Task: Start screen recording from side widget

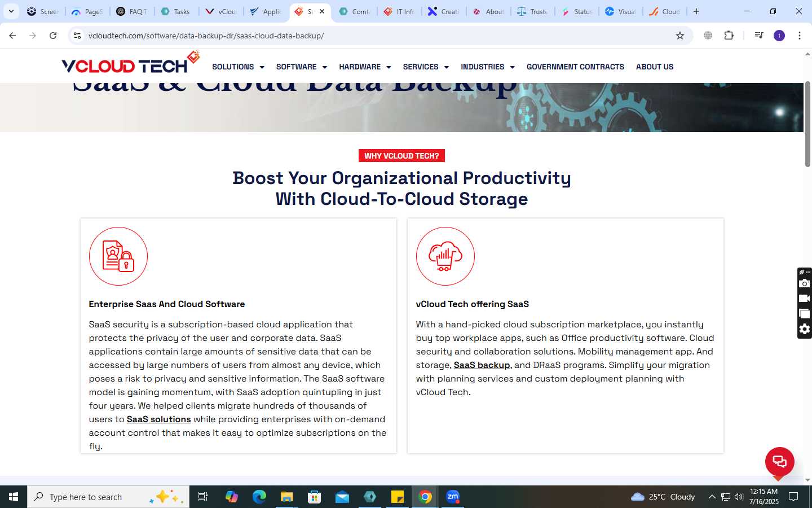Action: pos(805,299)
